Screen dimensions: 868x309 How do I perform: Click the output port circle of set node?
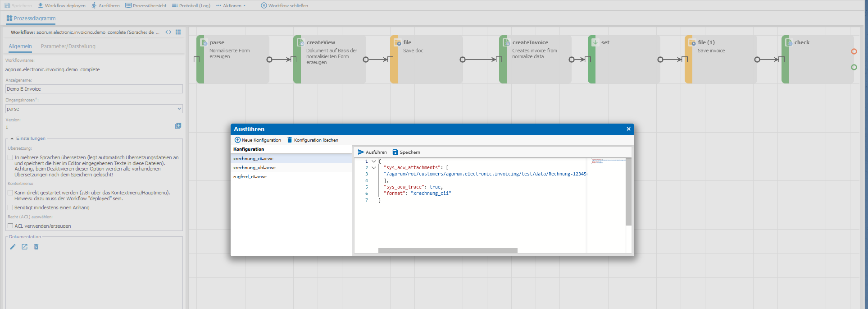click(x=660, y=60)
